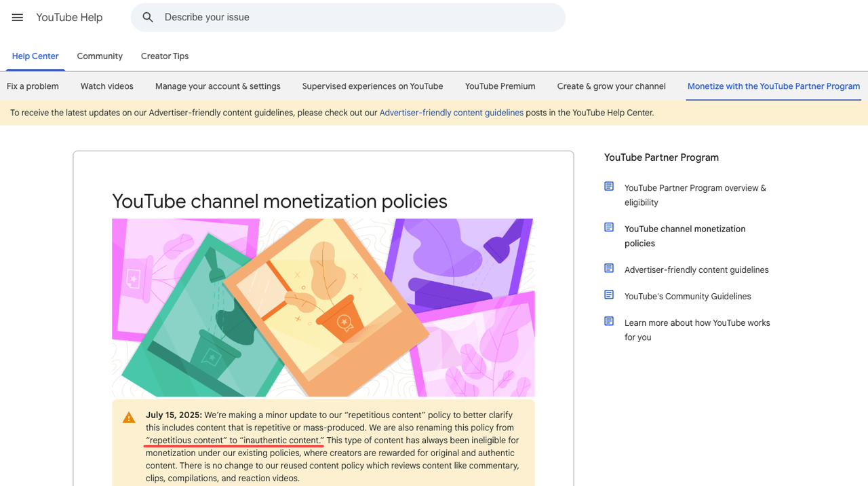Click the search magnifier icon

[148, 18]
